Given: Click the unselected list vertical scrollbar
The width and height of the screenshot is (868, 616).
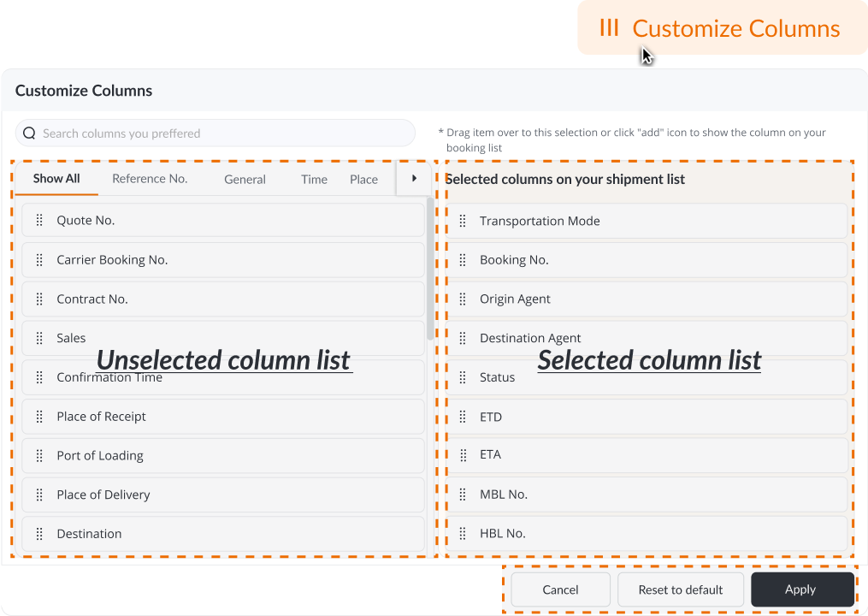Looking at the screenshot, I should [429, 274].
